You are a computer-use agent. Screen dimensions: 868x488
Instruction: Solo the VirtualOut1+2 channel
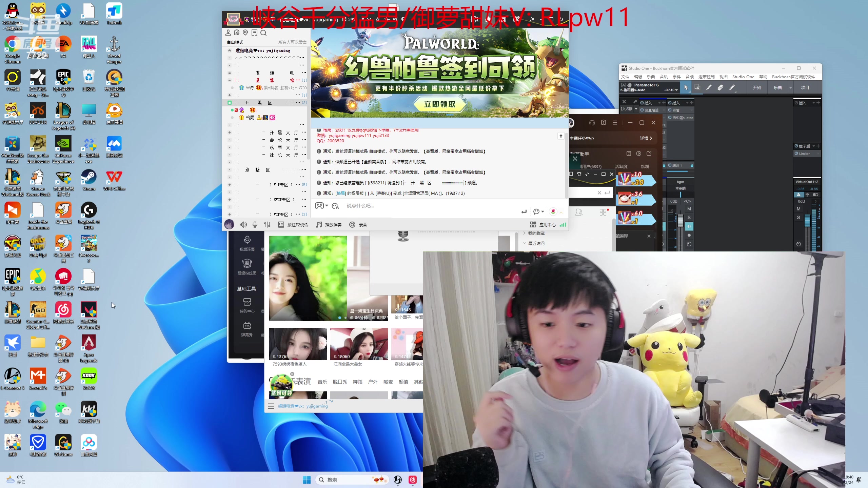pos(798,218)
